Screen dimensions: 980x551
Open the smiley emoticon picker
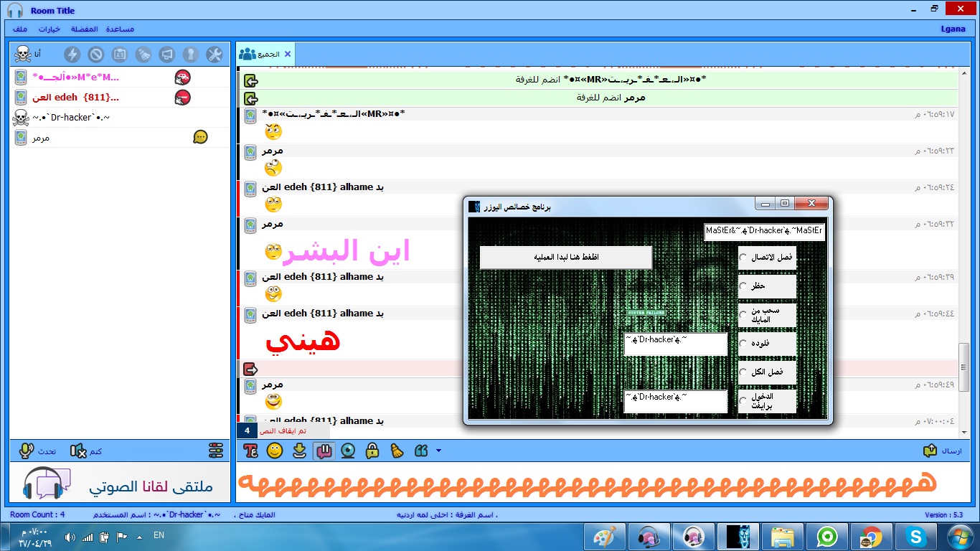(275, 451)
